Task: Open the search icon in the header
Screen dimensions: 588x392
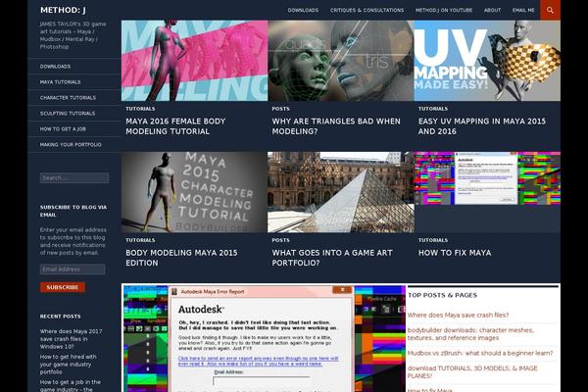Action: 550,10
